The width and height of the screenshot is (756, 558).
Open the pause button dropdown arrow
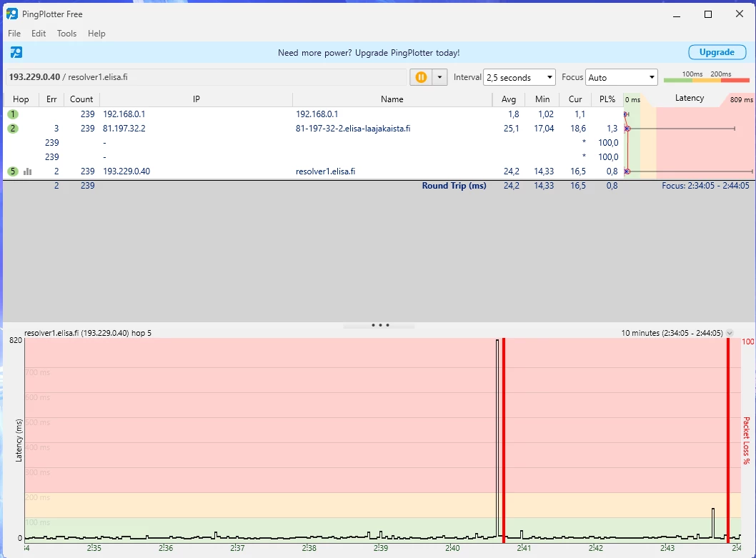(x=439, y=77)
